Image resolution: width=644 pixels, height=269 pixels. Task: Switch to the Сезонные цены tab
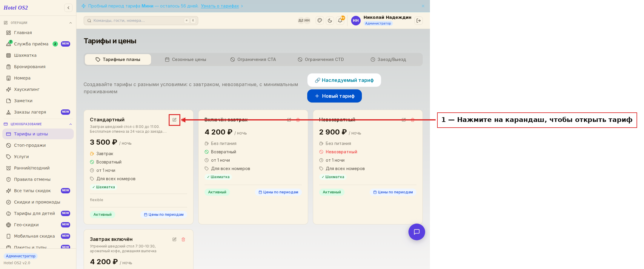pyautogui.click(x=185, y=59)
